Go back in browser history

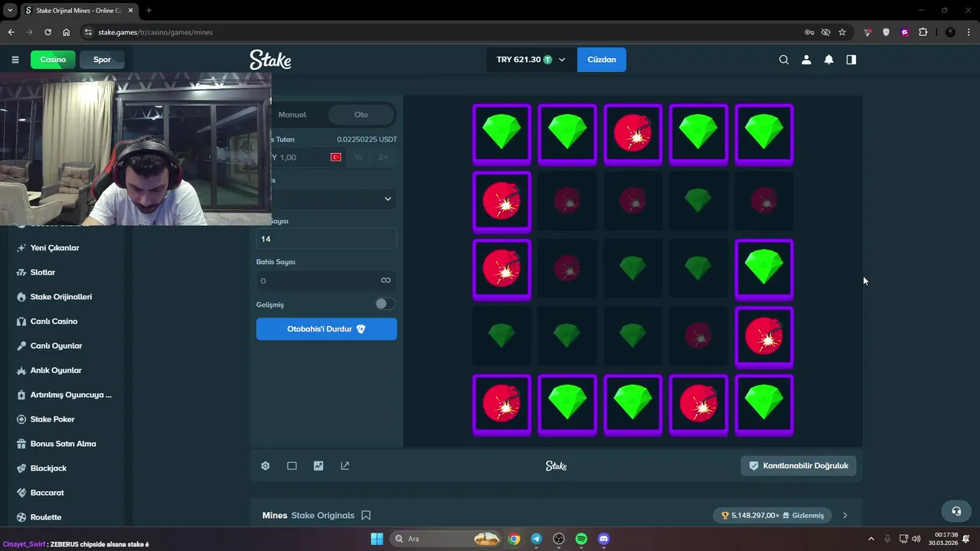11,32
